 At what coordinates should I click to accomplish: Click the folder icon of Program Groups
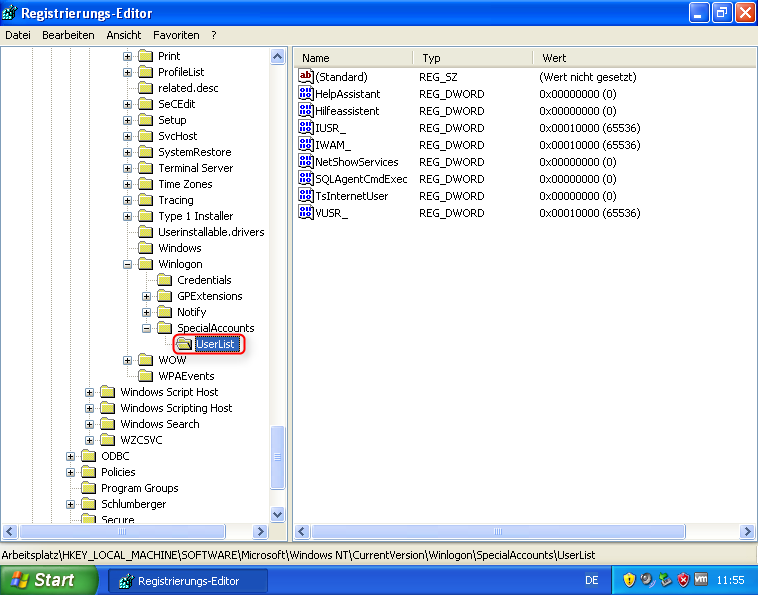[88, 488]
